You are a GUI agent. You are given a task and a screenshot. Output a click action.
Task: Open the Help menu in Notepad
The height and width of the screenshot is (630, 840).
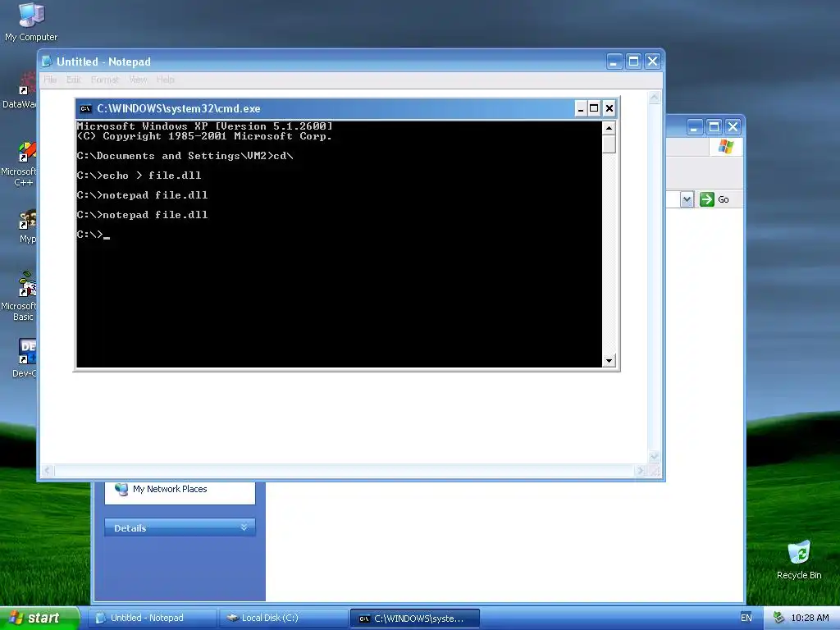[166, 80]
